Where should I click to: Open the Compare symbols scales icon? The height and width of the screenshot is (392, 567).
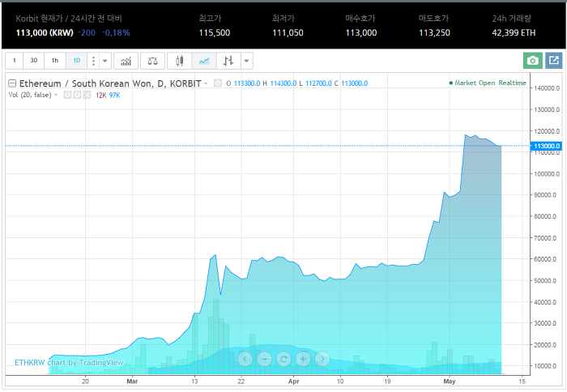pyautogui.click(x=152, y=61)
